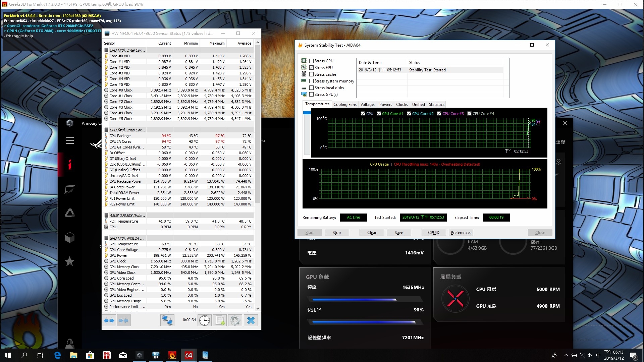Click Maximum column header in HWiNFO

click(213, 43)
